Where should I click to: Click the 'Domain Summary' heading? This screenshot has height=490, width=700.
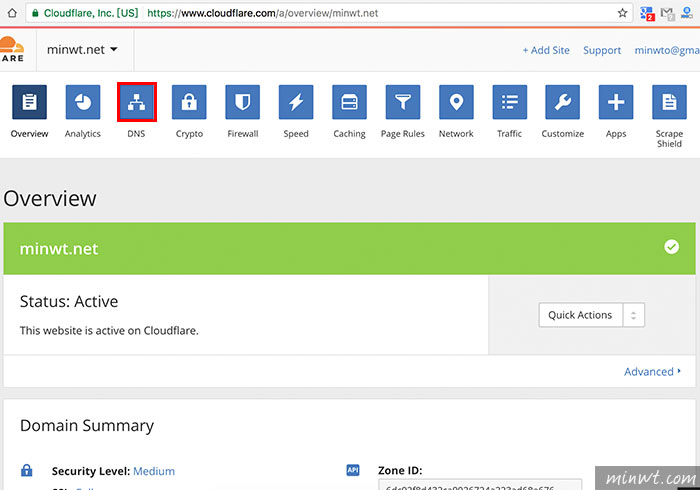click(87, 426)
